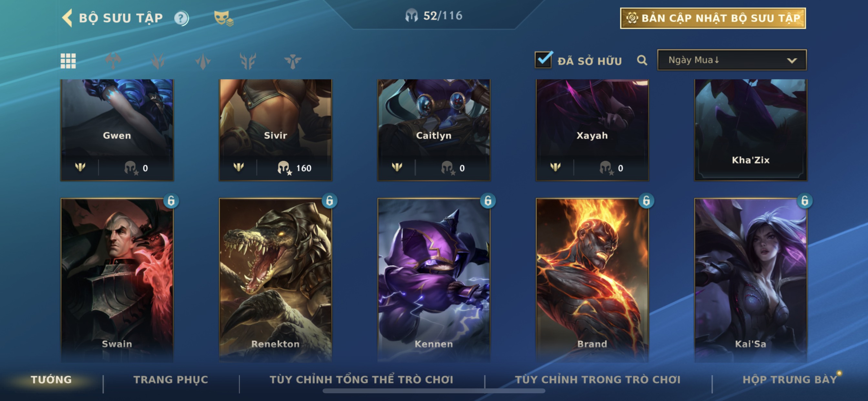Filter champions by the axe role icon
The image size is (868, 401).
(113, 61)
